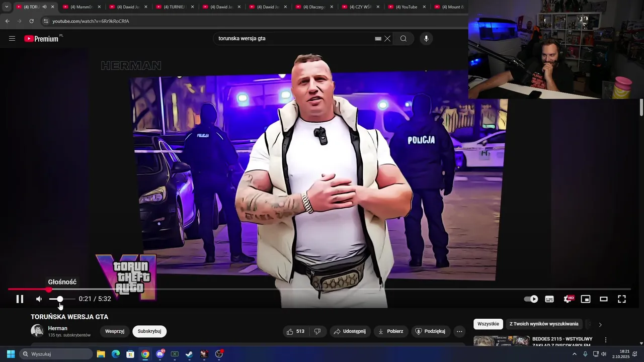The width and height of the screenshot is (644, 362).
Task: Open Steam from the taskbar
Action: [x=189, y=354]
